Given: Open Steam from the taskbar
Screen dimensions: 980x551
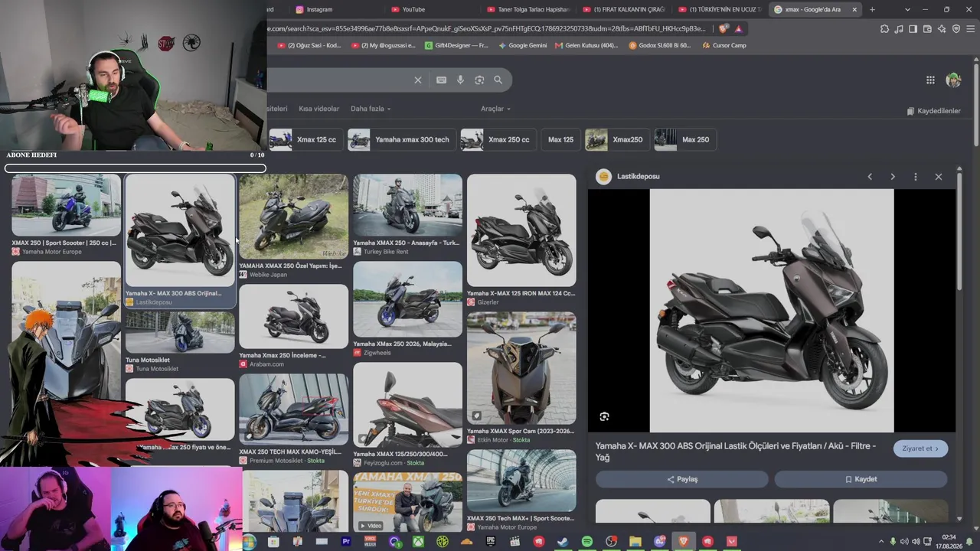Looking at the screenshot, I should click(563, 542).
